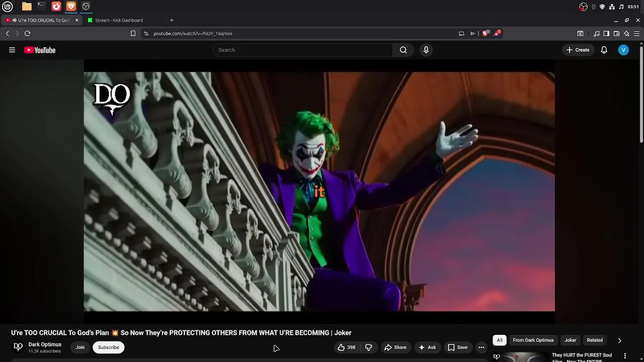
Task: Switch to OBS Studio in the panel
Action: pyautogui.click(x=86, y=7)
